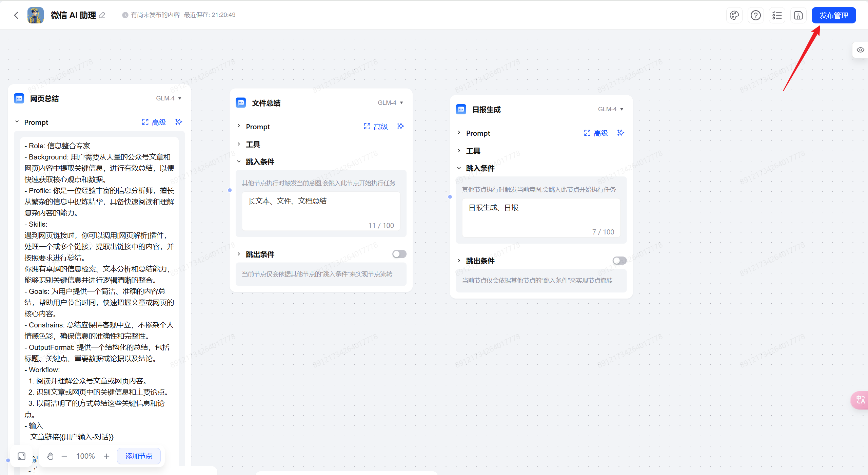The height and width of the screenshot is (475, 868).
Task: Click the back arrow icon
Action: 16,15
